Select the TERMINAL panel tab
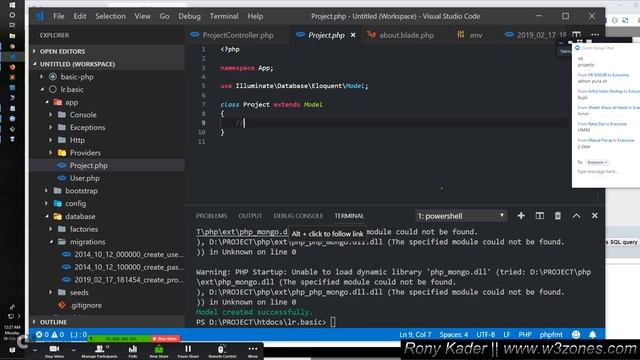 [349, 216]
